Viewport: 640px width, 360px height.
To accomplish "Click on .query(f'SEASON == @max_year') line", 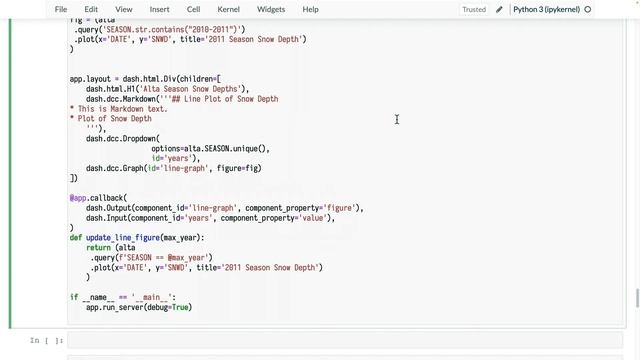I will [x=151, y=258].
